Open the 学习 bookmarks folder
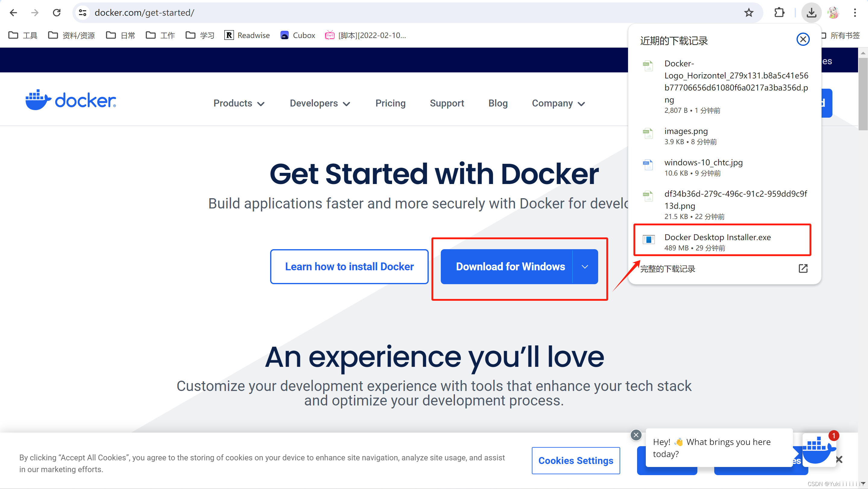868x489 pixels. click(200, 35)
